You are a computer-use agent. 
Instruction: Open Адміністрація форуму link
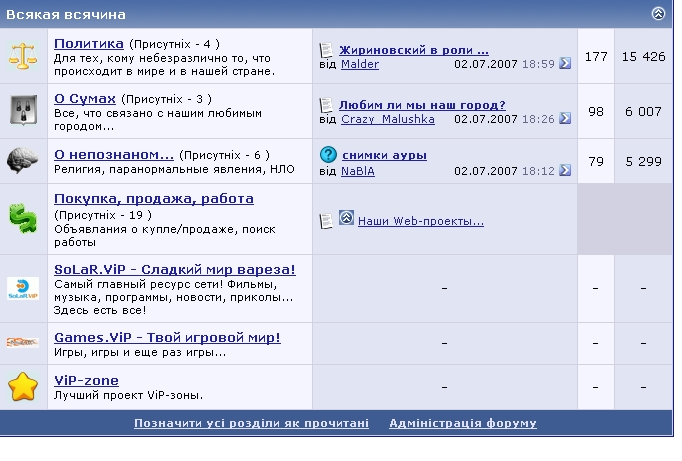point(462,423)
